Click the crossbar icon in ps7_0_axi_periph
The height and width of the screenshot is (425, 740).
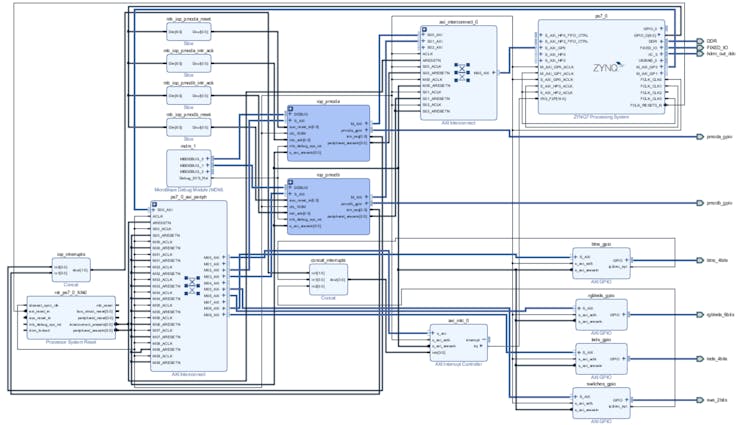point(192,286)
